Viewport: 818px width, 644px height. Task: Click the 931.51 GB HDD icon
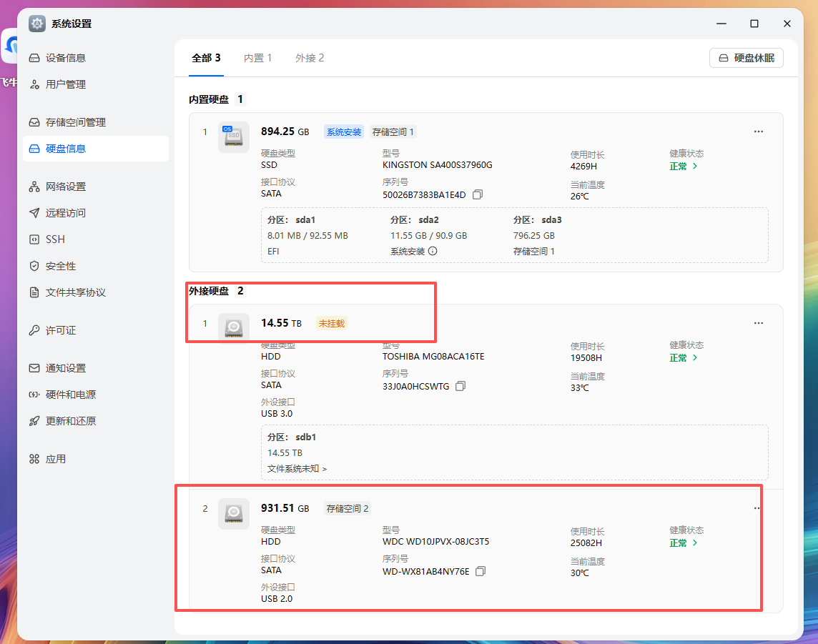click(x=233, y=514)
